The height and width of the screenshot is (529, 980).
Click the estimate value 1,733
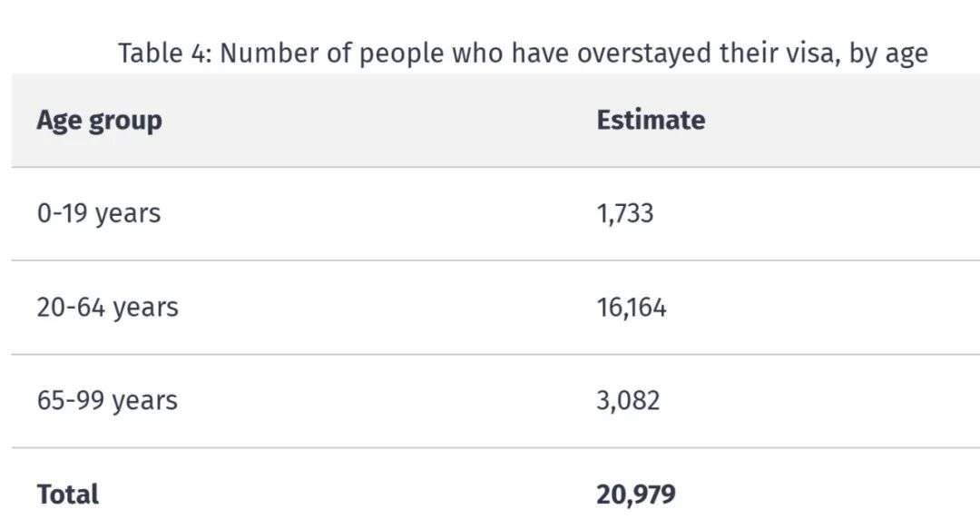click(625, 214)
